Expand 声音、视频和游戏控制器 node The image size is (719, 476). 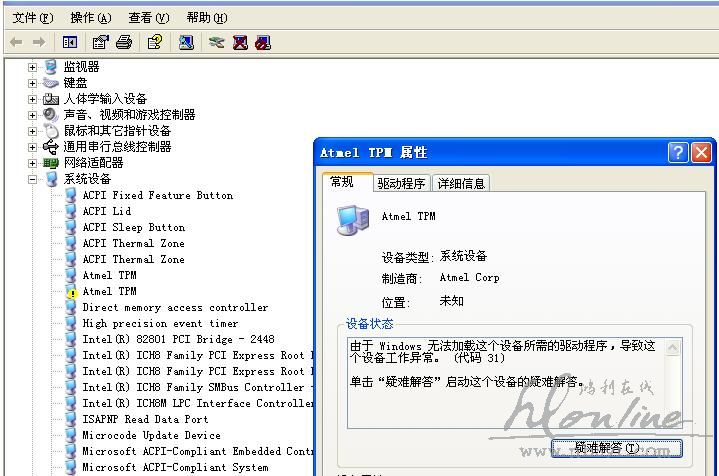32,116
